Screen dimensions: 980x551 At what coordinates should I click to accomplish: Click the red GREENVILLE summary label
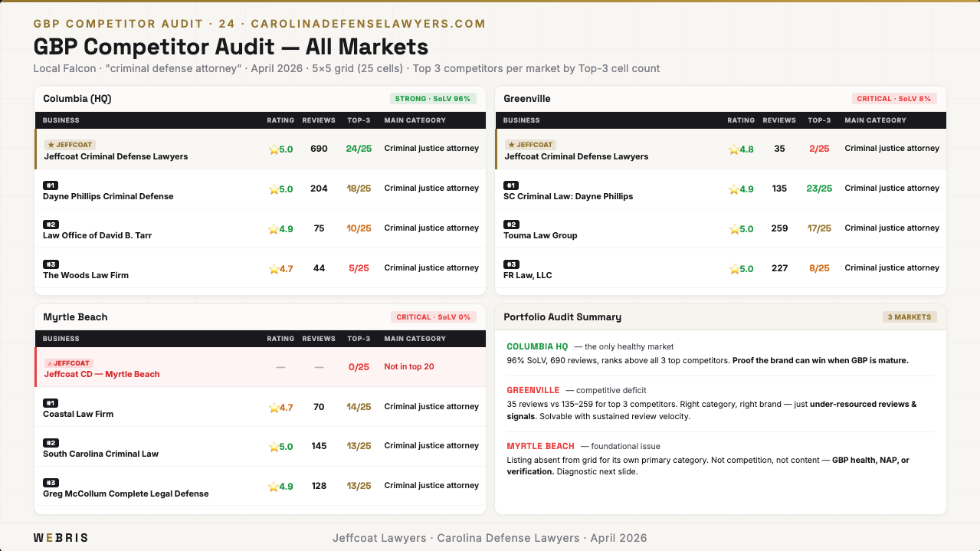pos(533,391)
